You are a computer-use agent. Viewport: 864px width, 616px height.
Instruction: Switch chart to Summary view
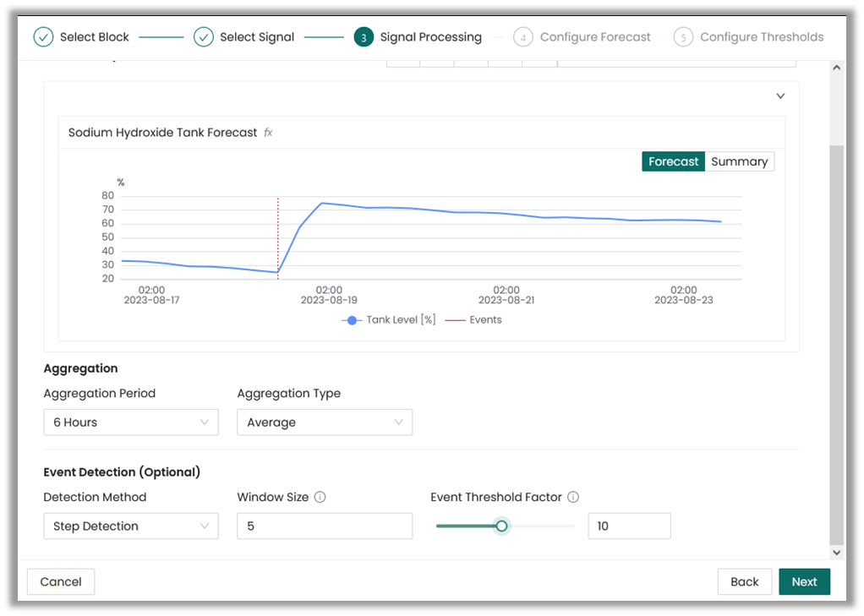(739, 161)
